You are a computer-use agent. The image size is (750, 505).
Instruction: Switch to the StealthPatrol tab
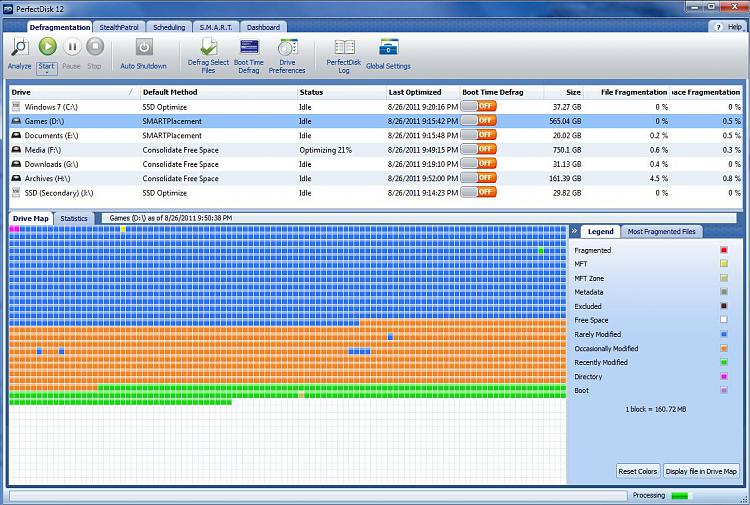(x=119, y=27)
